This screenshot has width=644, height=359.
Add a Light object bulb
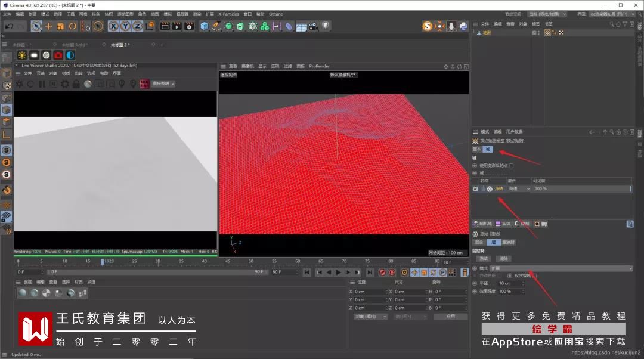(326, 26)
